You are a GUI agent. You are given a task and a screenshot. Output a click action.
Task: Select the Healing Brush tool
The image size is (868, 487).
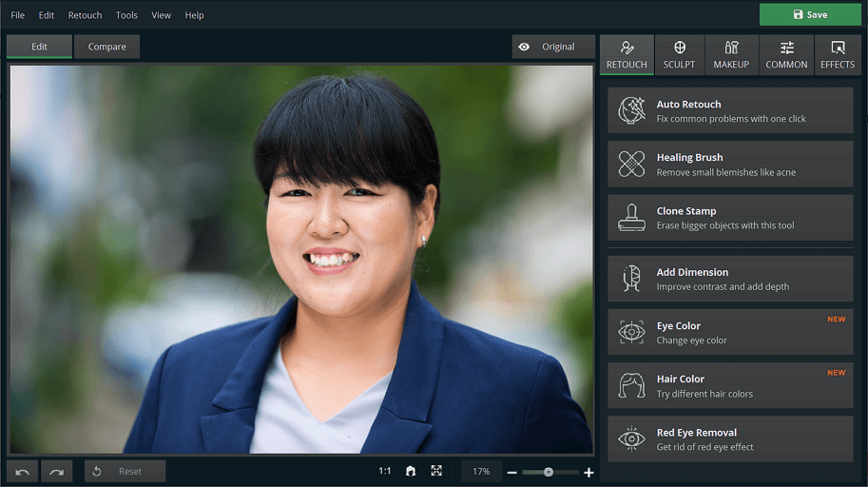tap(730, 165)
